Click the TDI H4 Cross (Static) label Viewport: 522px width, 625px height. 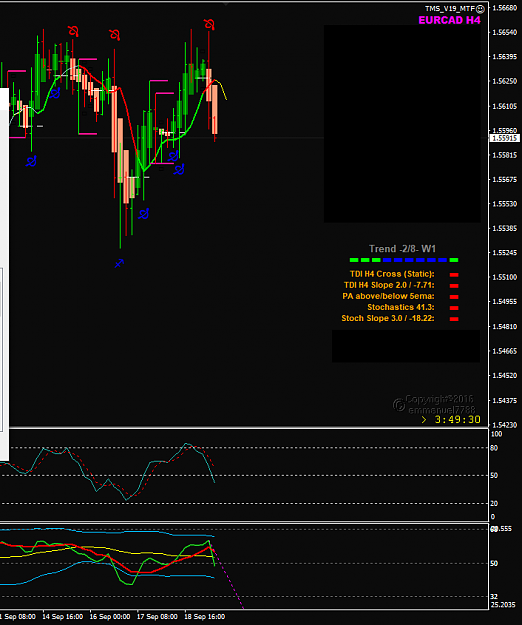click(x=392, y=274)
